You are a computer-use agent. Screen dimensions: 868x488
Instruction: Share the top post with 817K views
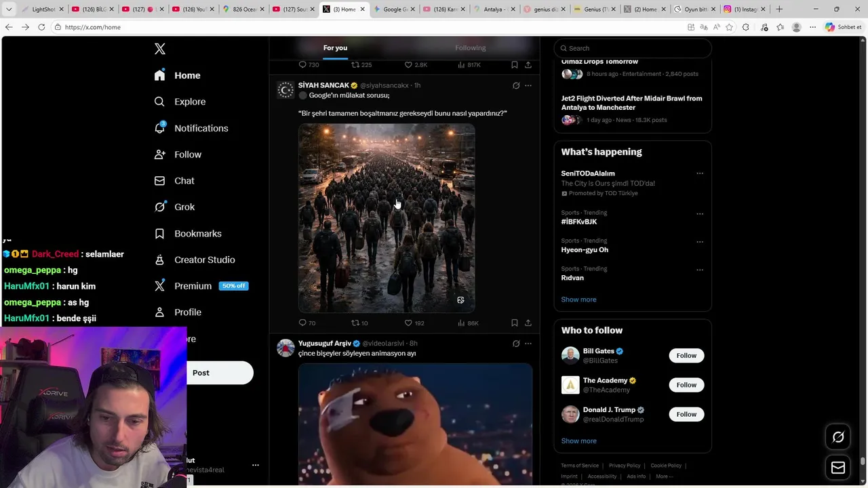[528, 64]
